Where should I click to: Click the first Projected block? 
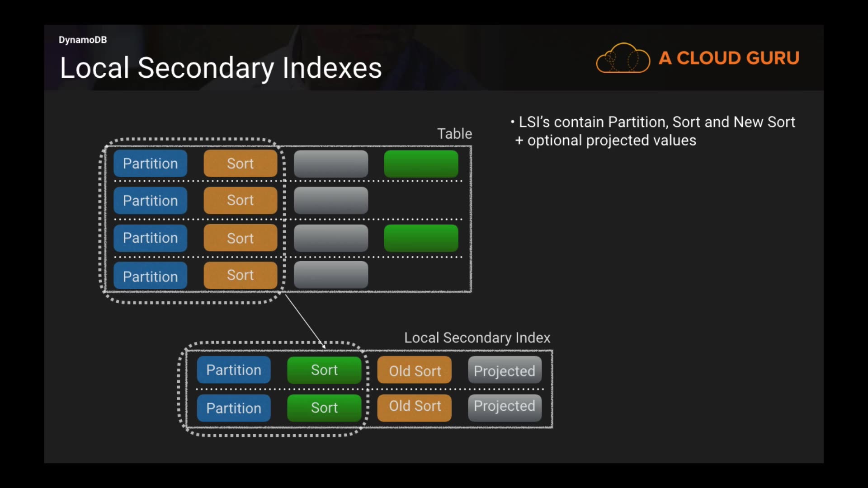[505, 371]
